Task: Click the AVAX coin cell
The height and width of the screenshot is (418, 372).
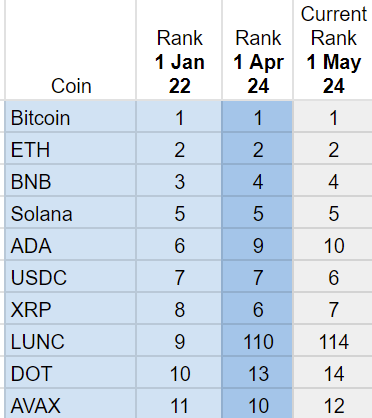Action: (x=70, y=404)
